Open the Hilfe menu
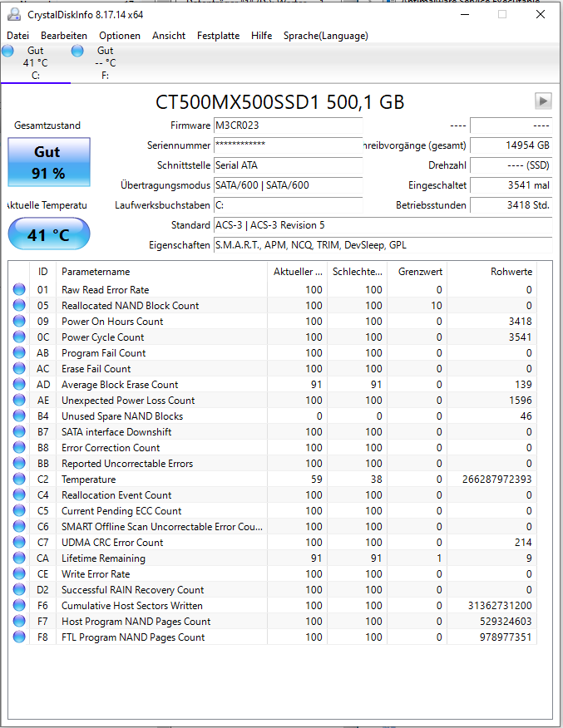 point(261,36)
